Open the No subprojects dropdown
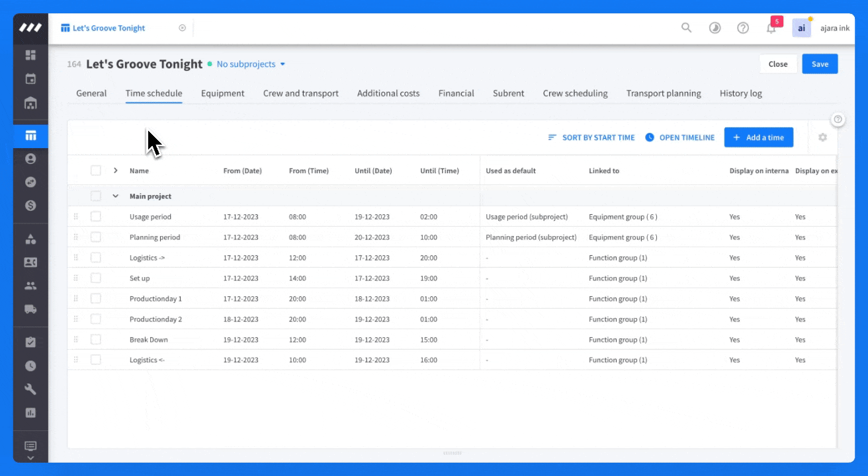Viewport: 868px width, 476px height. tap(251, 64)
